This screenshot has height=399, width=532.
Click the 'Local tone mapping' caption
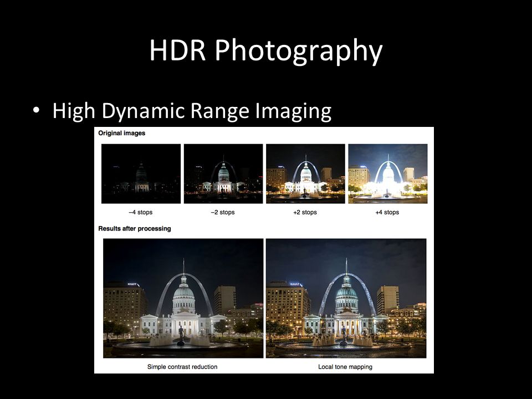click(x=345, y=367)
